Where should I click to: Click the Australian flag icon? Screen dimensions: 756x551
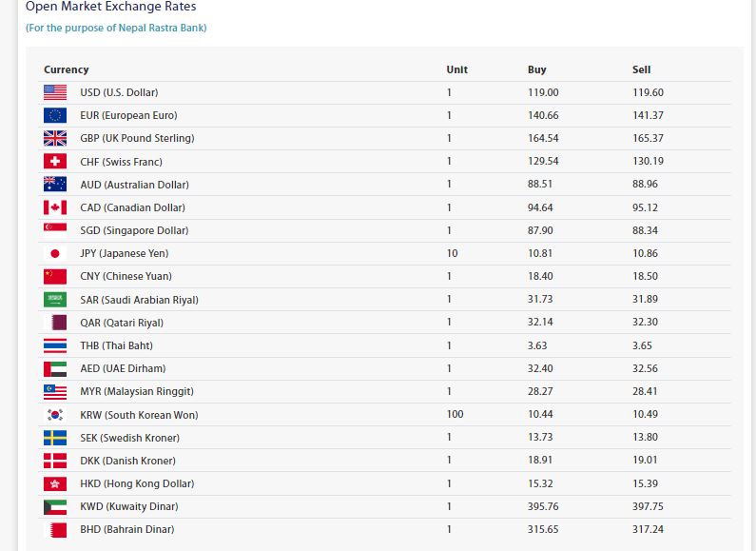pyautogui.click(x=55, y=185)
